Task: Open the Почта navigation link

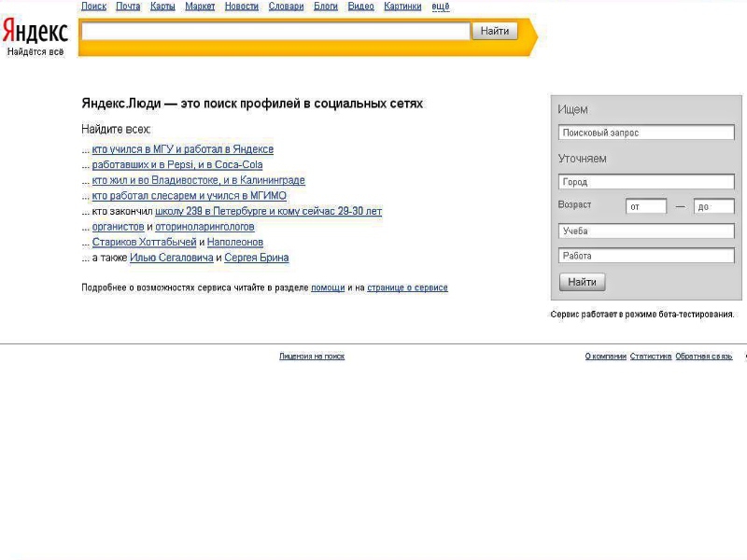Action: [128, 7]
